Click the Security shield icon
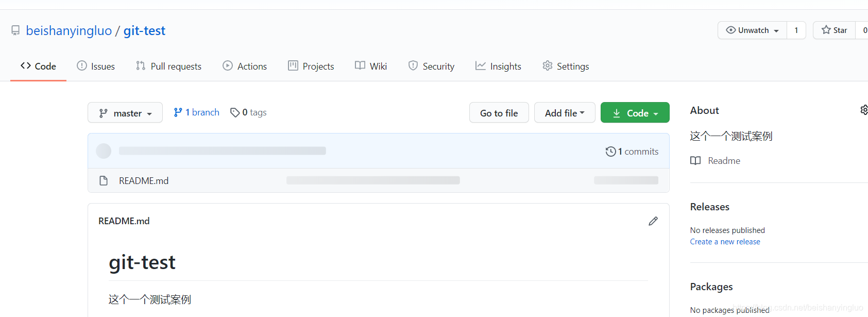 click(x=413, y=65)
